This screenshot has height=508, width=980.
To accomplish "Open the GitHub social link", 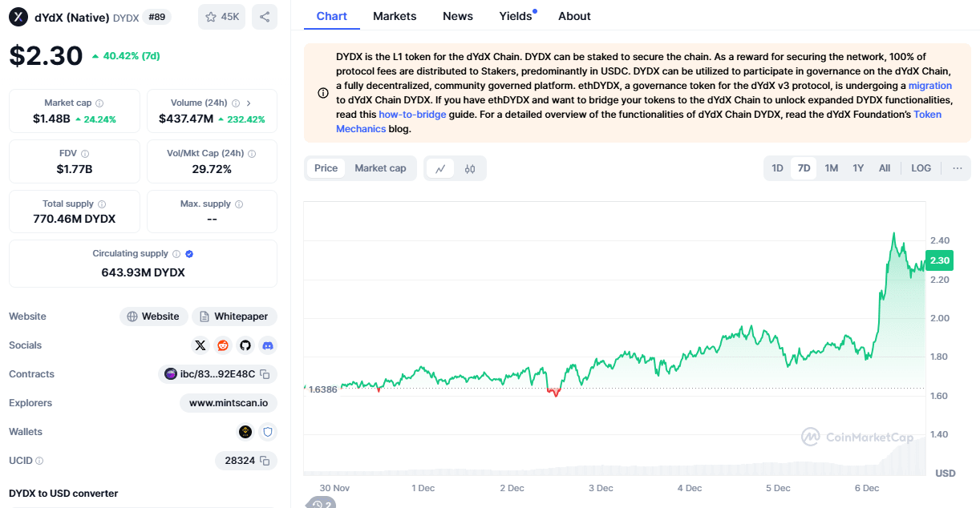I will tap(245, 345).
